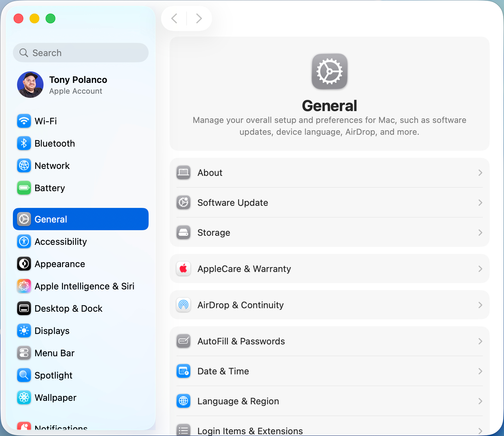Viewport: 504px width, 436px height.
Task: Select Network label in sidebar
Action: click(52, 166)
